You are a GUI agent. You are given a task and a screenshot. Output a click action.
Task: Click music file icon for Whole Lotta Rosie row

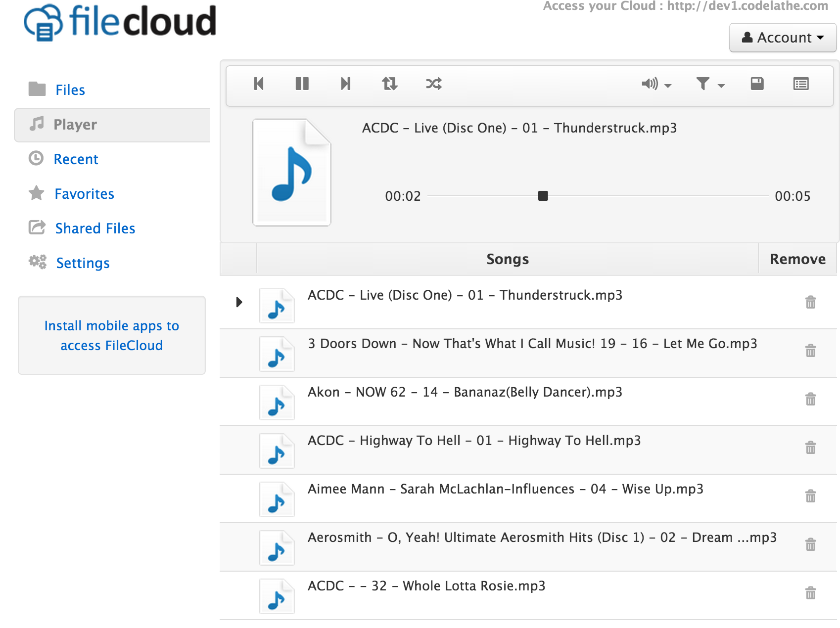click(277, 596)
